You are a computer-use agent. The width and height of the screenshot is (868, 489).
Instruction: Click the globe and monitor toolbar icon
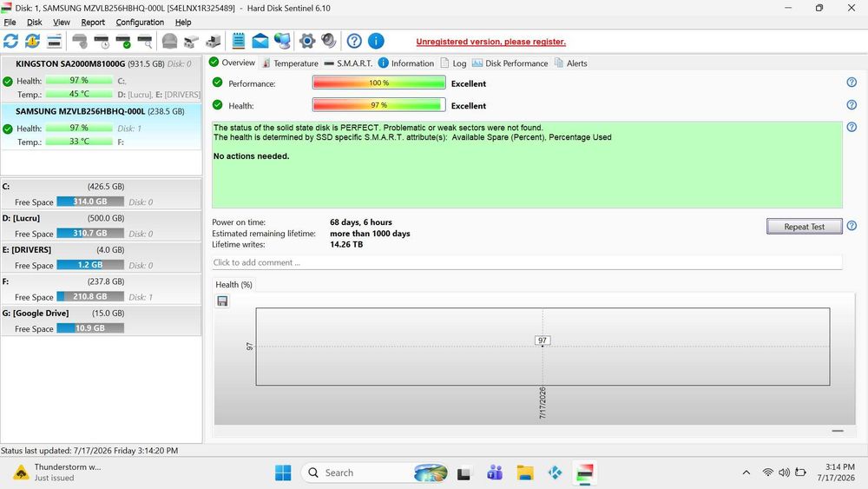(x=282, y=41)
